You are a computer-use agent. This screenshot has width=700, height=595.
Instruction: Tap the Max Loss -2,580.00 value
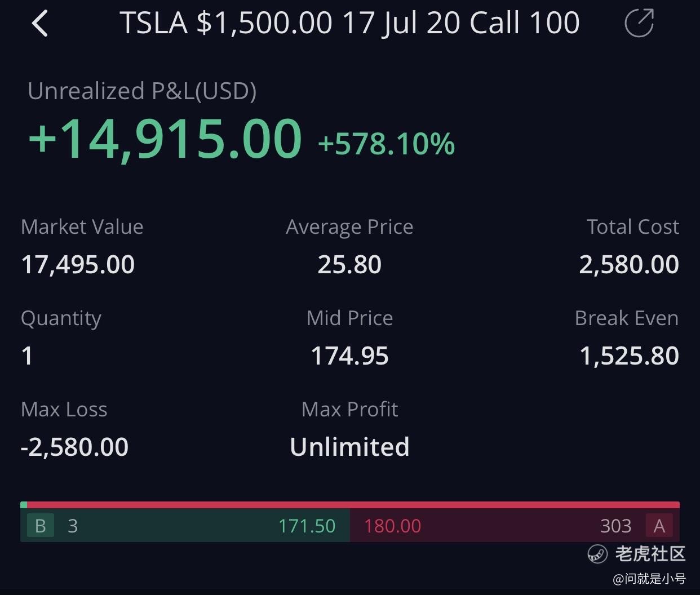pos(74,447)
